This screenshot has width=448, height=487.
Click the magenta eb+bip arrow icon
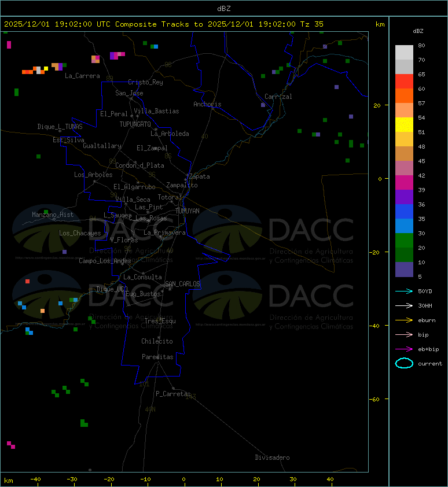[x=404, y=349]
